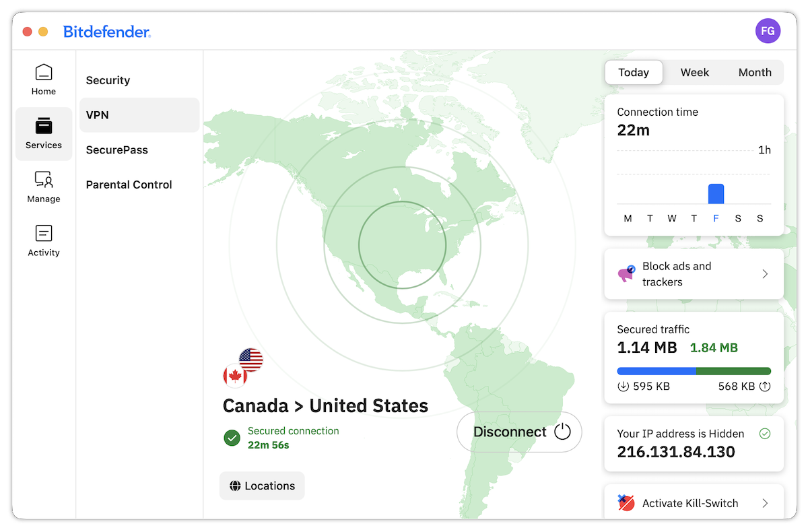Screen dimensions: 808x532
Task: Click the IP address 216.131.84.130
Action: pyautogui.click(x=676, y=452)
